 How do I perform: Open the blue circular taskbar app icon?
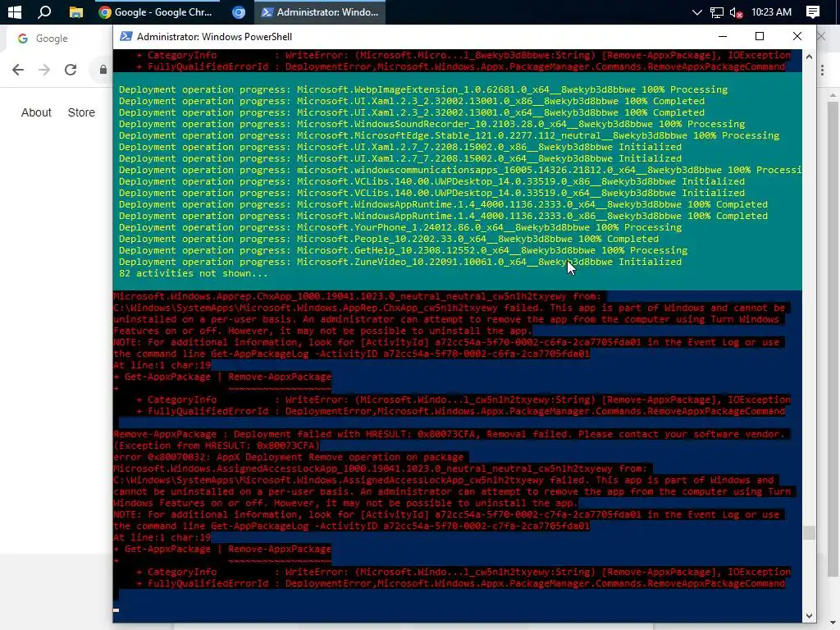click(239, 11)
